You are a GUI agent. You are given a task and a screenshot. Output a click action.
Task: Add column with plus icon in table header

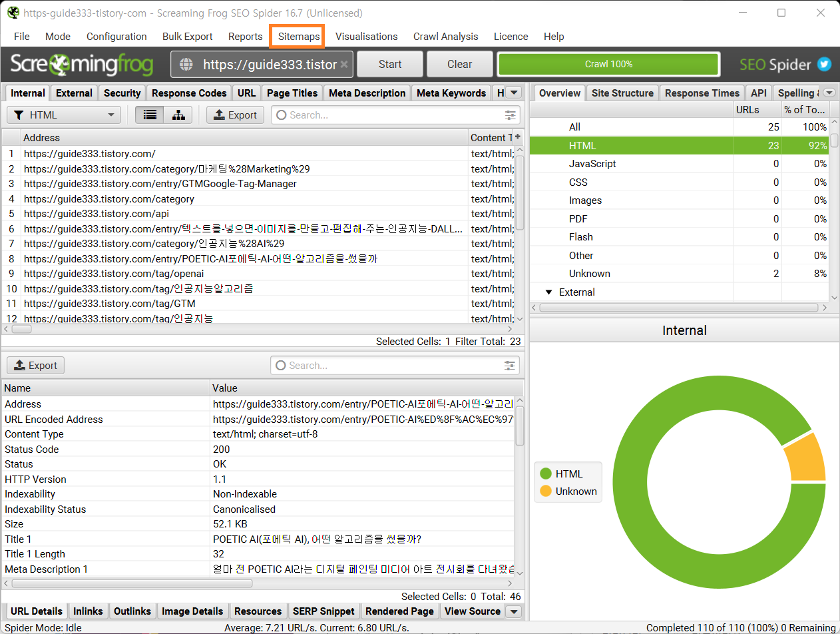(517, 137)
